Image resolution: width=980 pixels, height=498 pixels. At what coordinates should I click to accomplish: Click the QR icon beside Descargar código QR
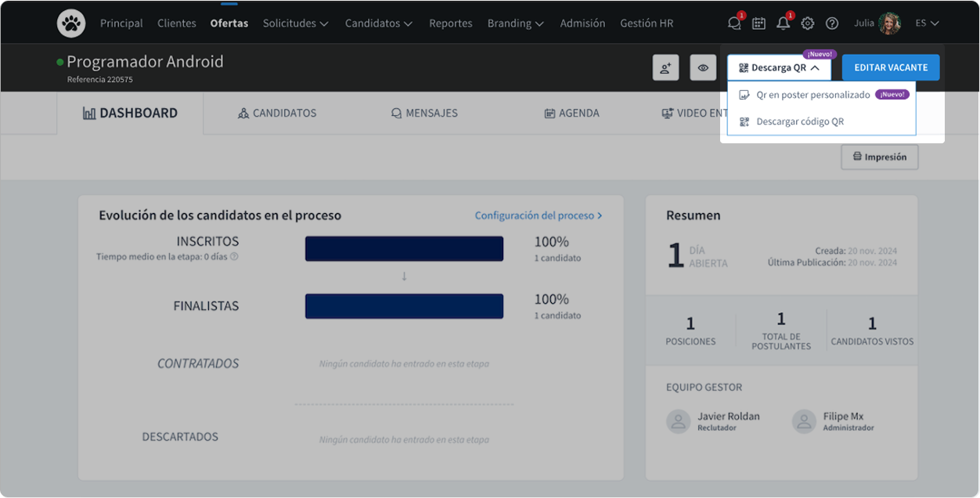coord(744,121)
